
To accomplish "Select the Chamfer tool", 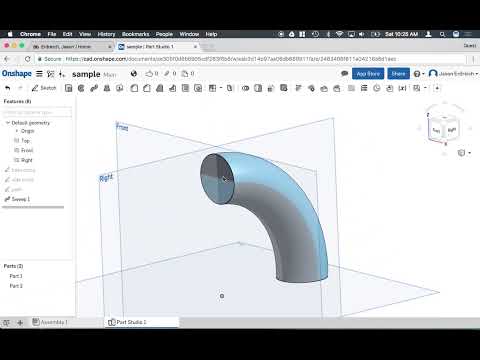I will [x=147, y=88].
